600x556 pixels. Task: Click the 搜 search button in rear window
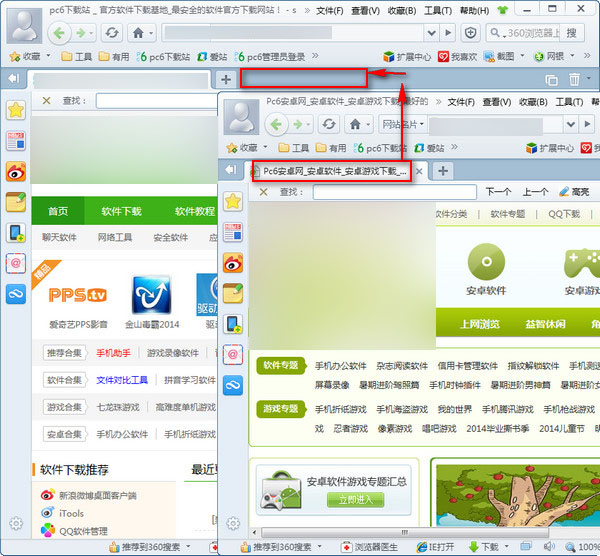point(571,33)
